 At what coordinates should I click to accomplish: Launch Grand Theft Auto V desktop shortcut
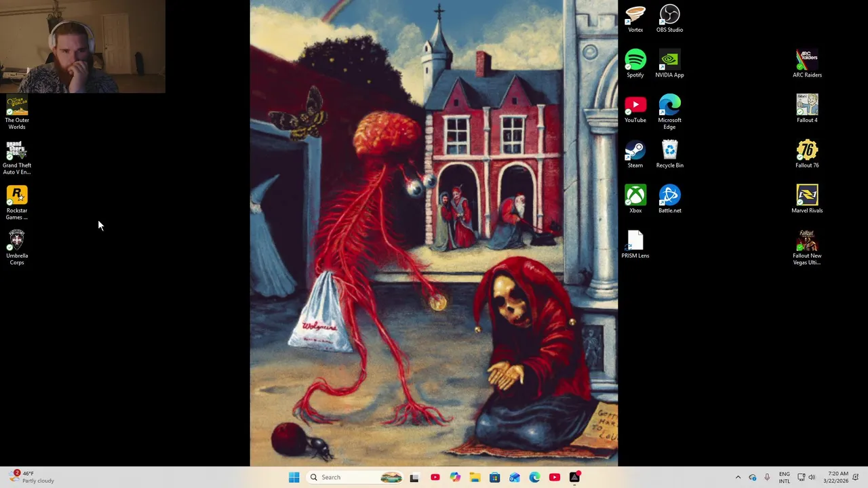tap(17, 159)
